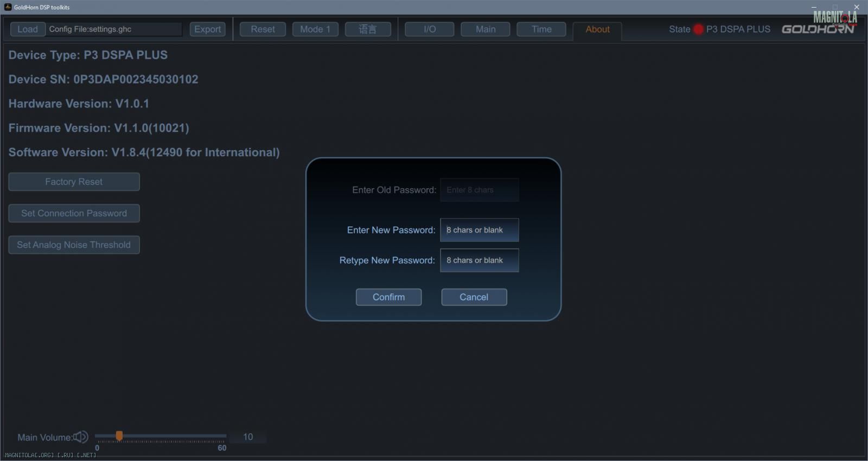Open Set Connection Password
The width and height of the screenshot is (868, 461).
(74, 213)
